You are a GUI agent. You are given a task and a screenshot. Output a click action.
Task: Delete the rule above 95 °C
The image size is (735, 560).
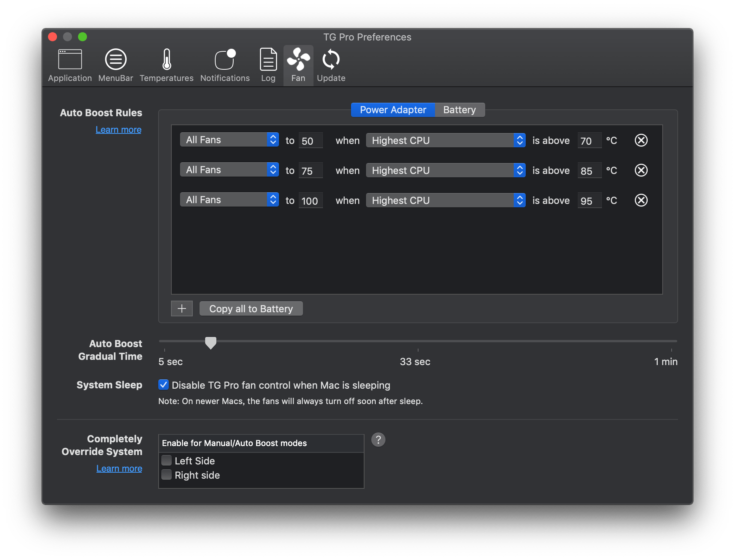641,200
